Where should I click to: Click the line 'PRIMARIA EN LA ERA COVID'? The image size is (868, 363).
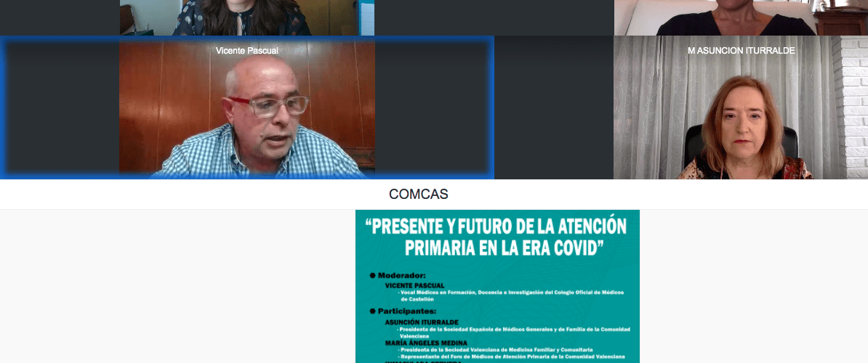[x=503, y=248]
